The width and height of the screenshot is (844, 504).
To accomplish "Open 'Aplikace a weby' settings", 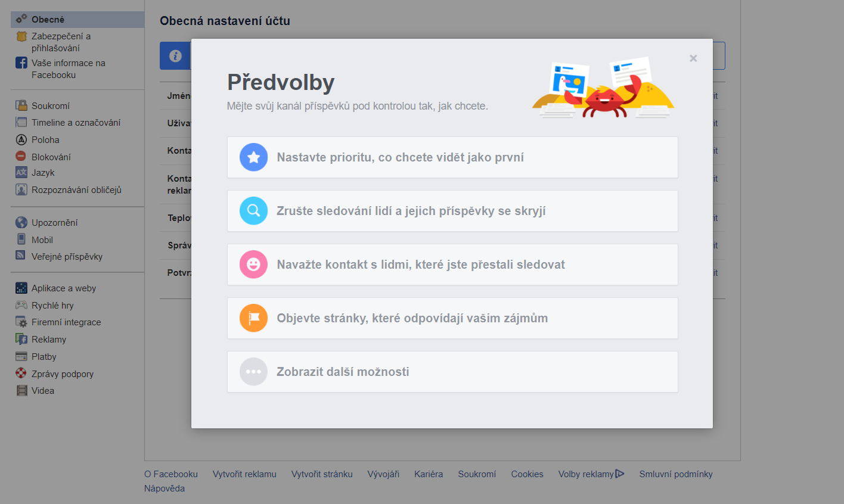I will (x=64, y=288).
